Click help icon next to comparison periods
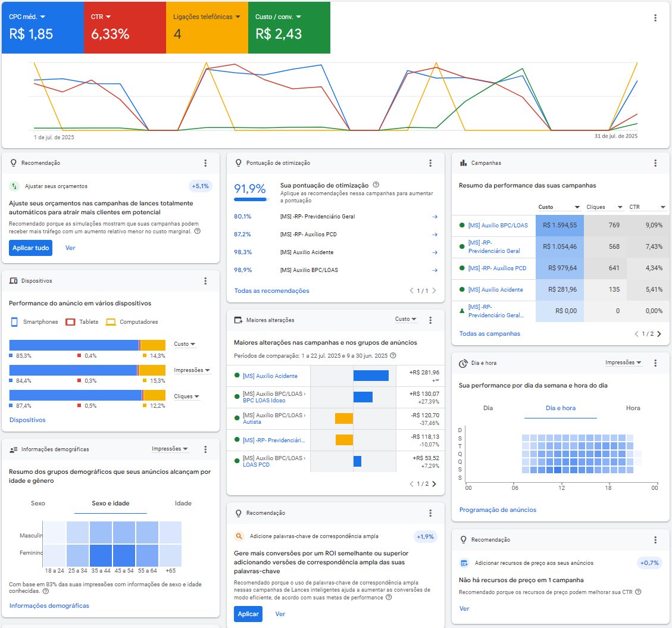The height and width of the screenshot is (628, 672). [393, 355]
